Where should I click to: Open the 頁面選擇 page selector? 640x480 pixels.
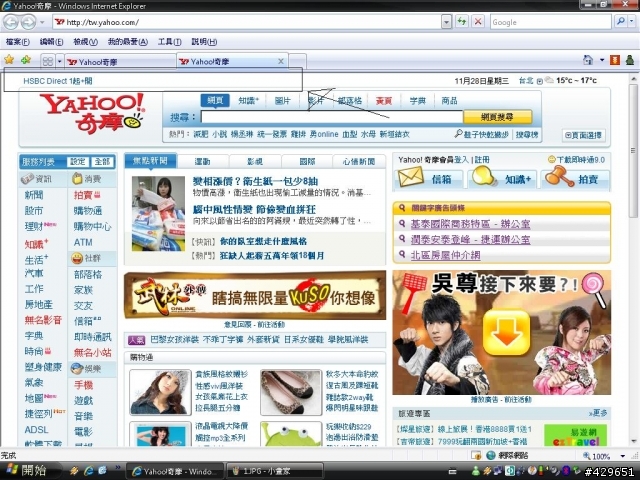[583, 135]
